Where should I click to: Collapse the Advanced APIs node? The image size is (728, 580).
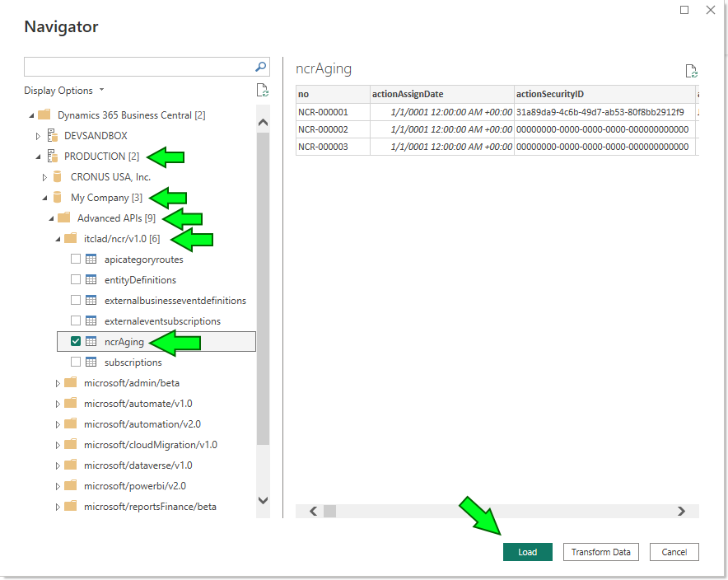click(x=51, y=218)
